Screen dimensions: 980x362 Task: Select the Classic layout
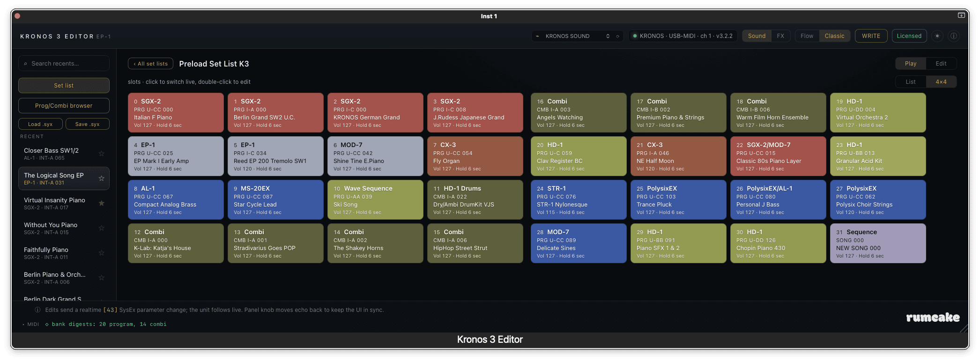tap(834, 36)
